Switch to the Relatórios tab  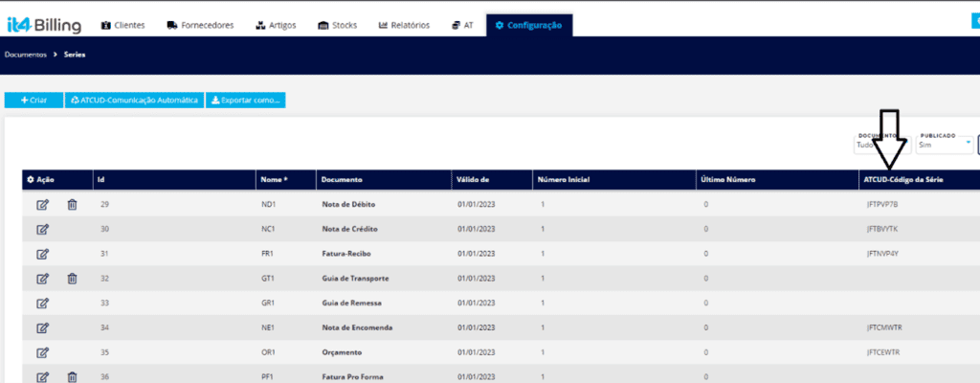pos(404,26)
